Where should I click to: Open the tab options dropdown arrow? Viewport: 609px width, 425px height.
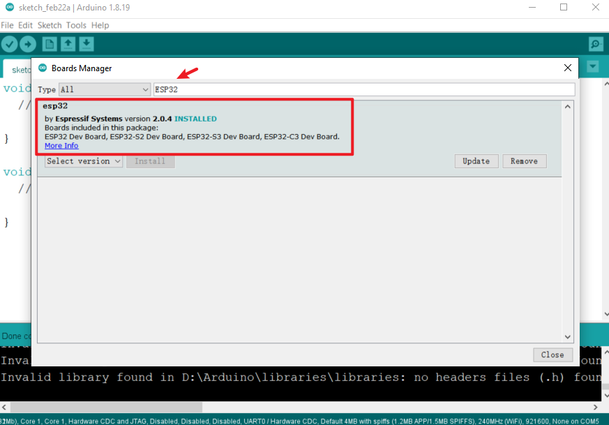click(x=593, y=67)
